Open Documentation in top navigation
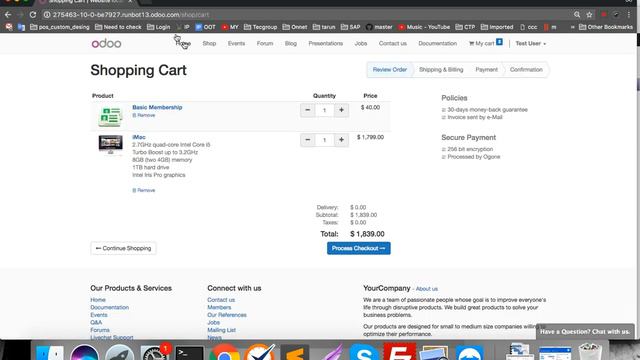The width and height of the screenshot is (640, 360). (438, 43)
